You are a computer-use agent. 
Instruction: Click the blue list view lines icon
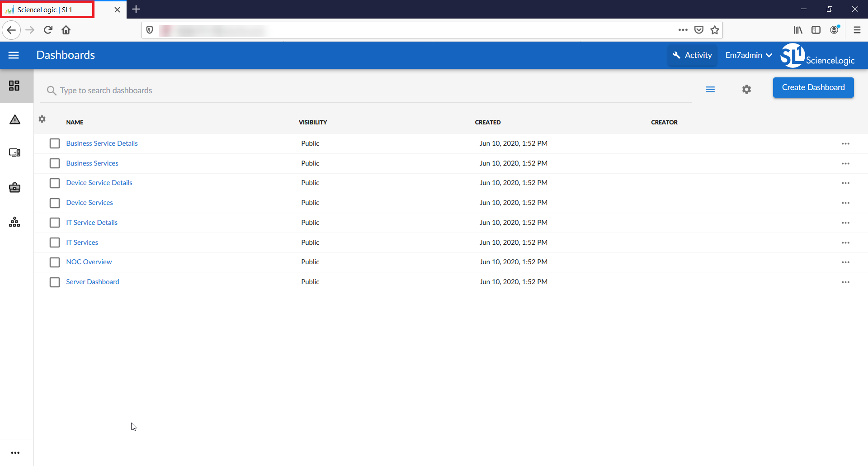tap(710, 90)
